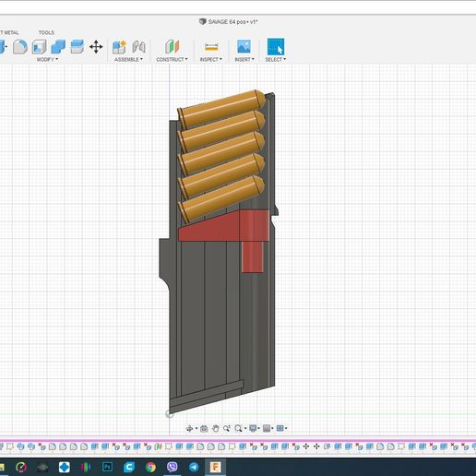Open Grid and Snaps settings icon

(x=267, y=428)
